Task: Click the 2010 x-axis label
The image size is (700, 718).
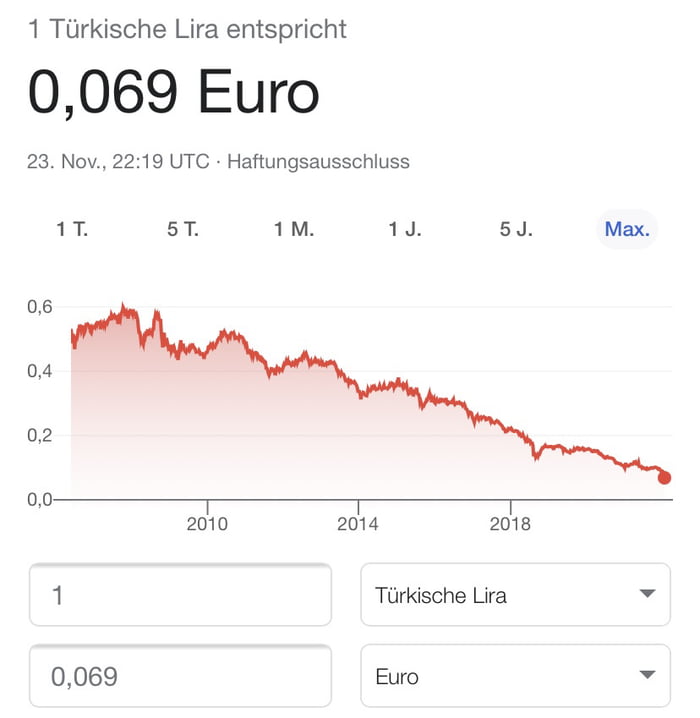Action: (207, 523)
